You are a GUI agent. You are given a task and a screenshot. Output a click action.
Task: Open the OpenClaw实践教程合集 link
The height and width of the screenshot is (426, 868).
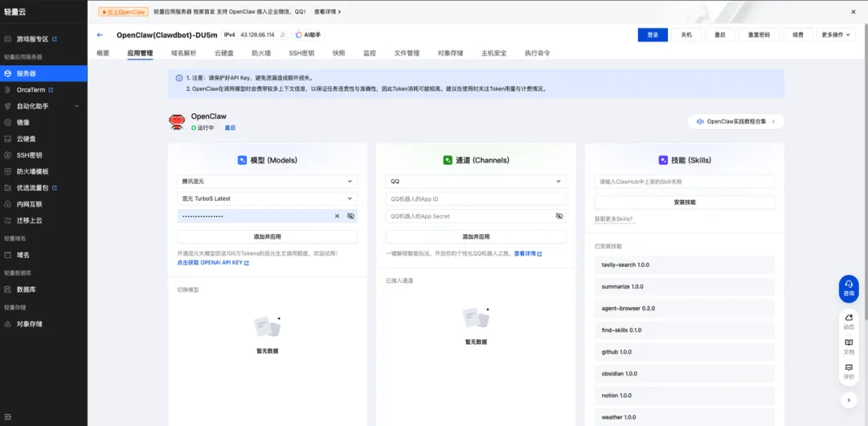(x=735, y=121)
